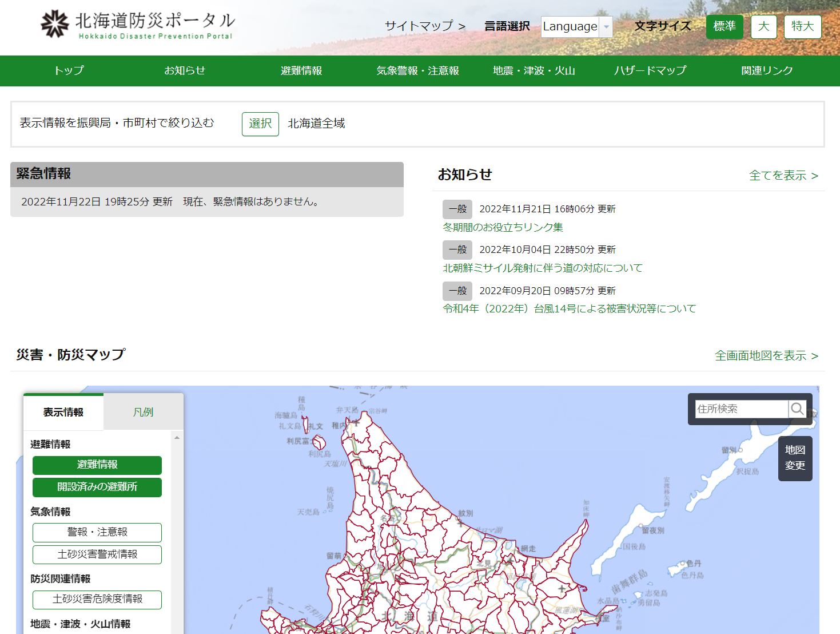The image size is (840, 634).
Task: Go to 地震・津波・火山 menu
Action: pos(534,71)
